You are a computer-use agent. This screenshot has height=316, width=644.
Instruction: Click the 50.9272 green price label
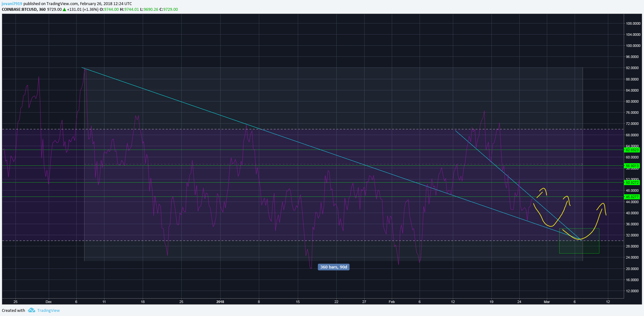click(632, 183)
